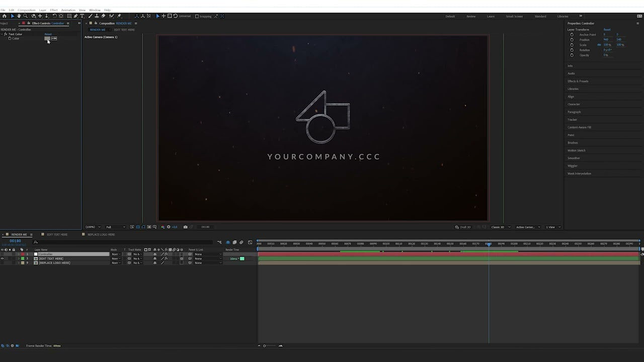Click the current time display in the timeline
Viewport: 644px width, 362px height.
(15, 241)
